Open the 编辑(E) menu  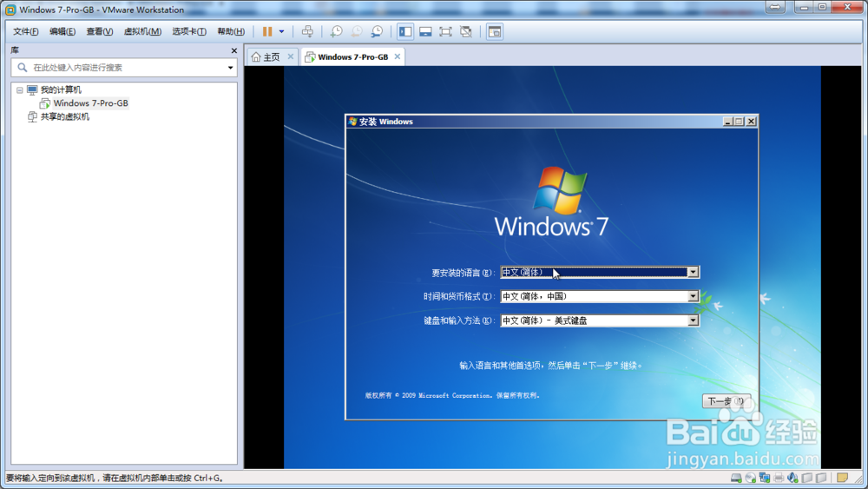click(x=62, y=31)
